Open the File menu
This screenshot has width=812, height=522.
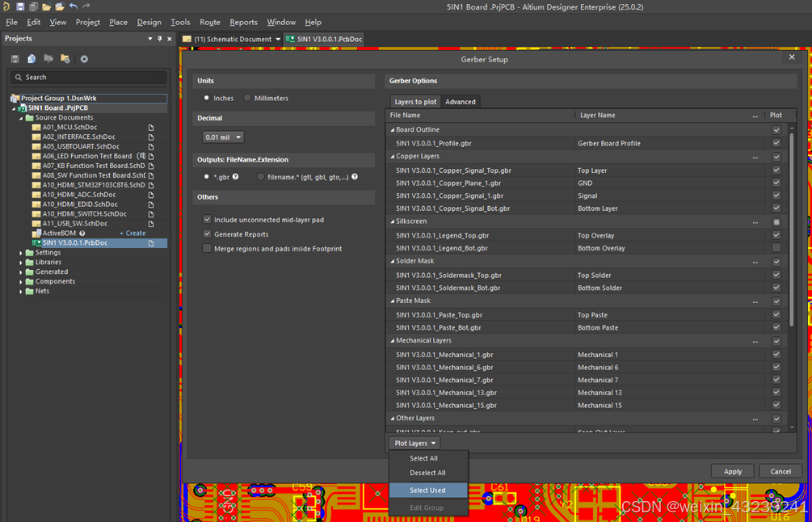11,23
